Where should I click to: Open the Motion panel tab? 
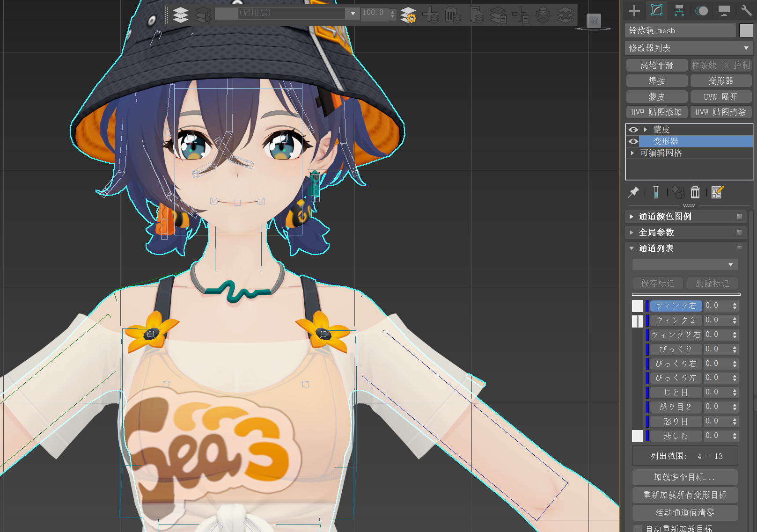[x=701, y=10]
